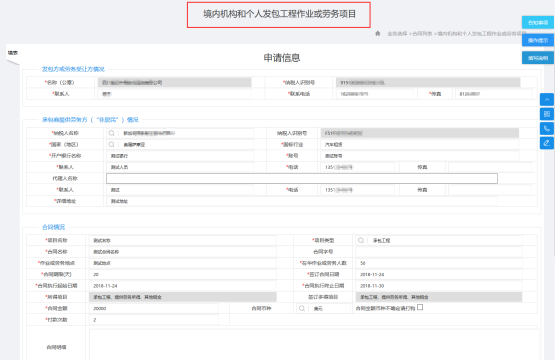Viewport: 555px width, 360px height.
Task: Click the 国标行业 input field
Action: tap(419, 144)
